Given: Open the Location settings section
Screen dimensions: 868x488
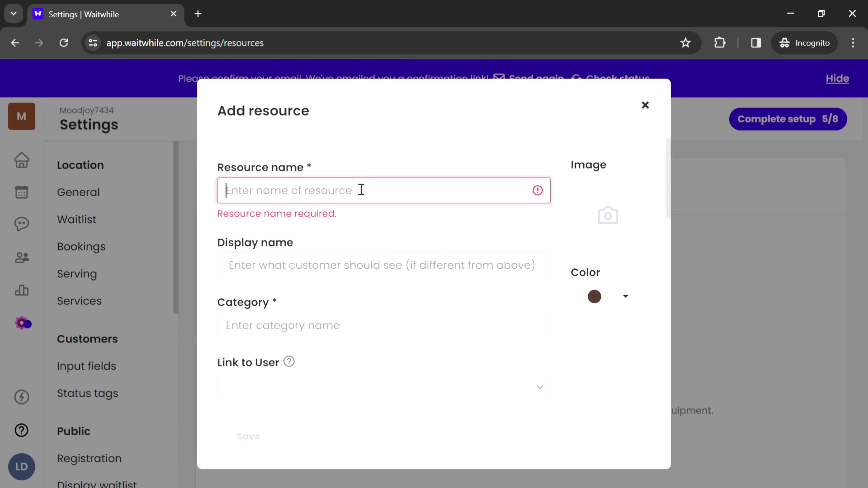Looking at the screenshot, I should pyautogui.click(x=80, y=165).
